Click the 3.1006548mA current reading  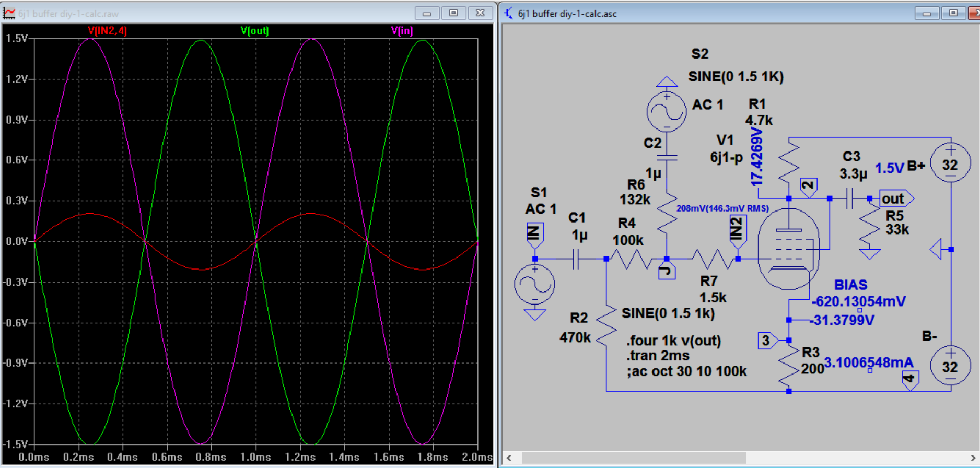click(x=869, y=362)
